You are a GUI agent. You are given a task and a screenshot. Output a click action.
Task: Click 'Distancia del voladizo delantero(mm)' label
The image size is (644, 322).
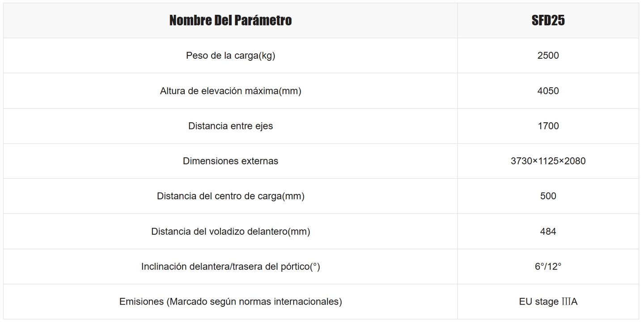(x=230, y=232)
